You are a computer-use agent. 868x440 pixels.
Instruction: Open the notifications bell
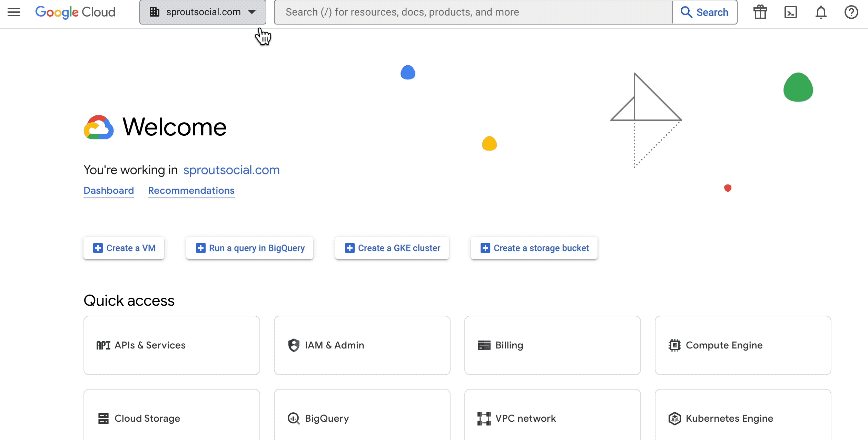(821, 12)
